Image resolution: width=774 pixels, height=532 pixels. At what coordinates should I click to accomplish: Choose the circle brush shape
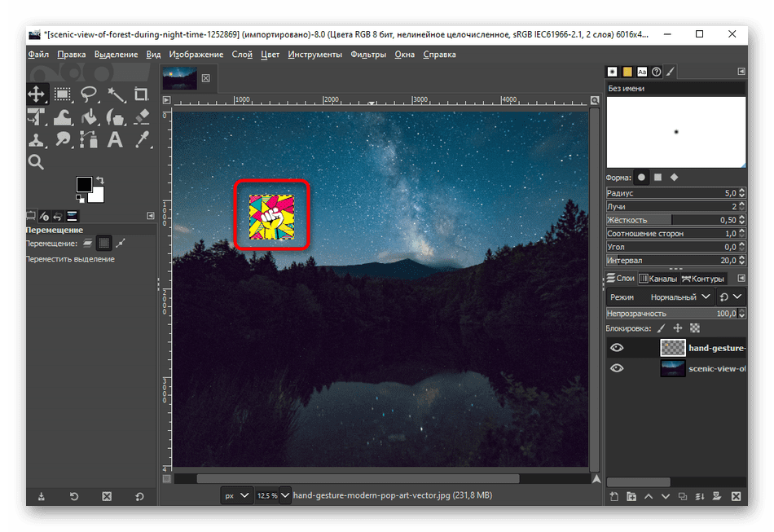641,177
